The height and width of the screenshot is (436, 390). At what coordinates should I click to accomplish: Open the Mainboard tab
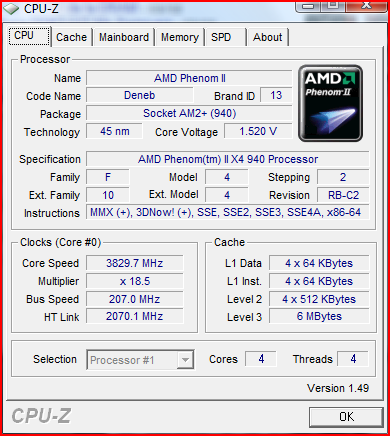pos(124,37)
